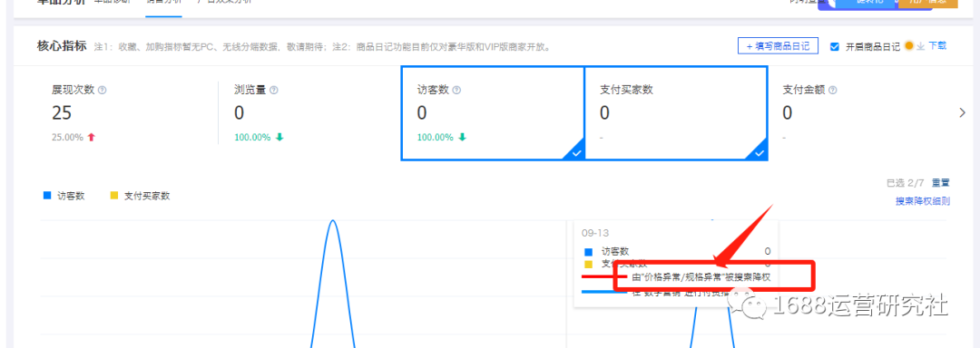The height and width of the screenshot is (348, 980).
Task: Click the download arrow icon before 下载
Action: pos(920,46)
